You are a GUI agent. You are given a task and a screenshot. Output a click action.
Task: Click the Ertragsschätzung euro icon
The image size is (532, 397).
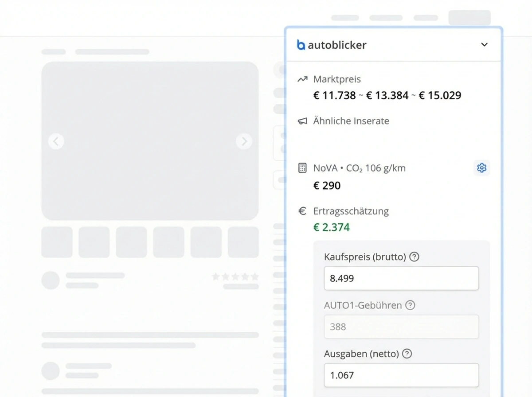click(302, 211)
